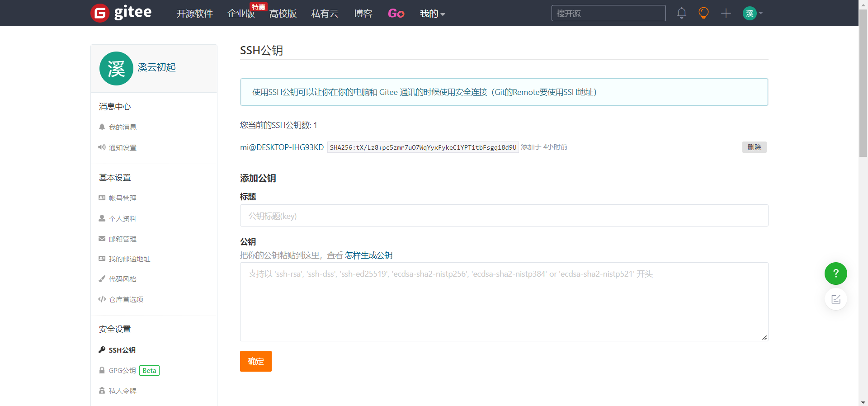
Task: Open 仓库首选项 settings
Action: tap(126, 299)
